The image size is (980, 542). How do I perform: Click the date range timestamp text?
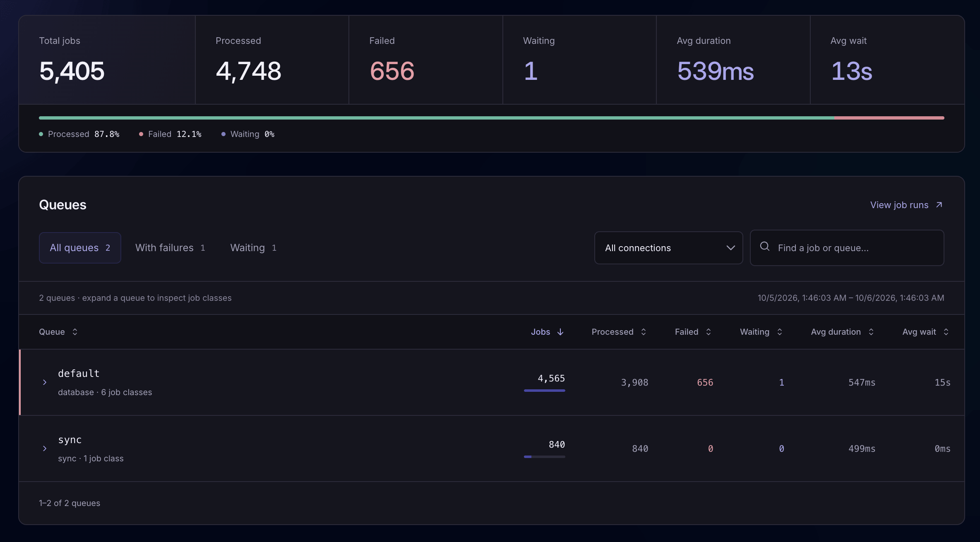[851, 298]
